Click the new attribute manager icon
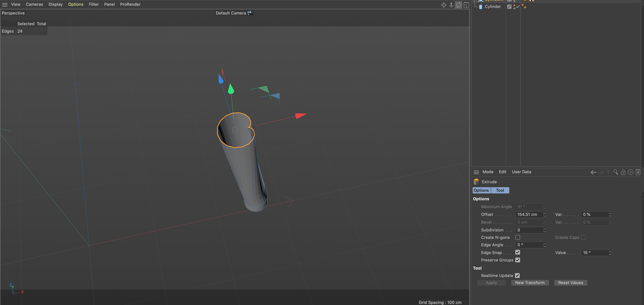The width and height of the screenshot is (644, 305). 638,172
